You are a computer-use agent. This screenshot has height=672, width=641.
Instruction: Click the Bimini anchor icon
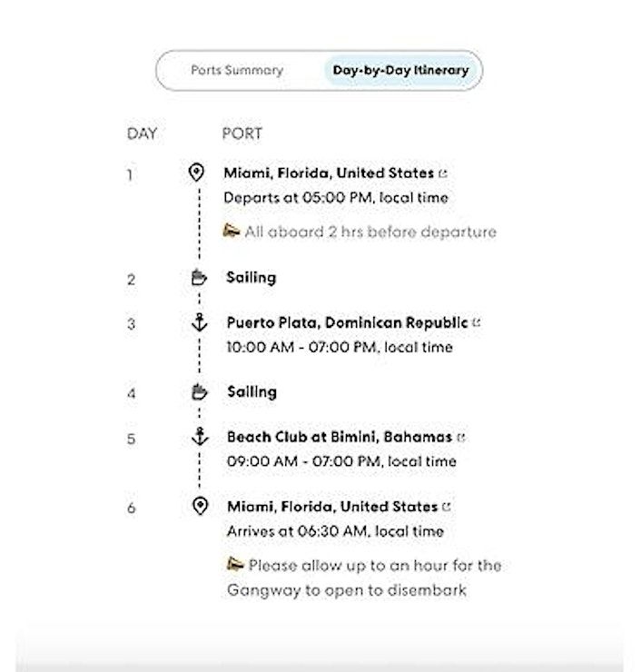[x=200, y=436]
